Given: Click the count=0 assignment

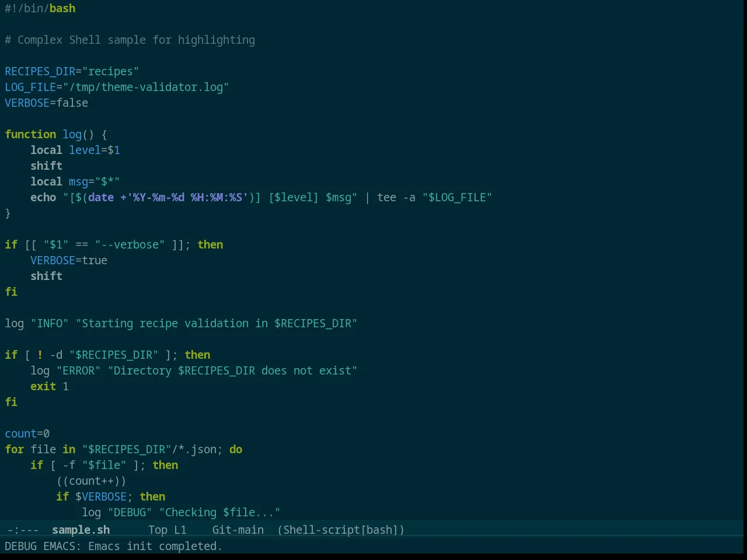Looking at the screenshot, I should [27, 433].
